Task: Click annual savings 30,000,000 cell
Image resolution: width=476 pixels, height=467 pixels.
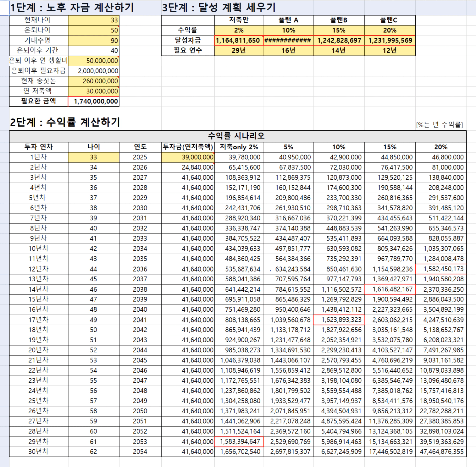Action: (x=93, y=91)
